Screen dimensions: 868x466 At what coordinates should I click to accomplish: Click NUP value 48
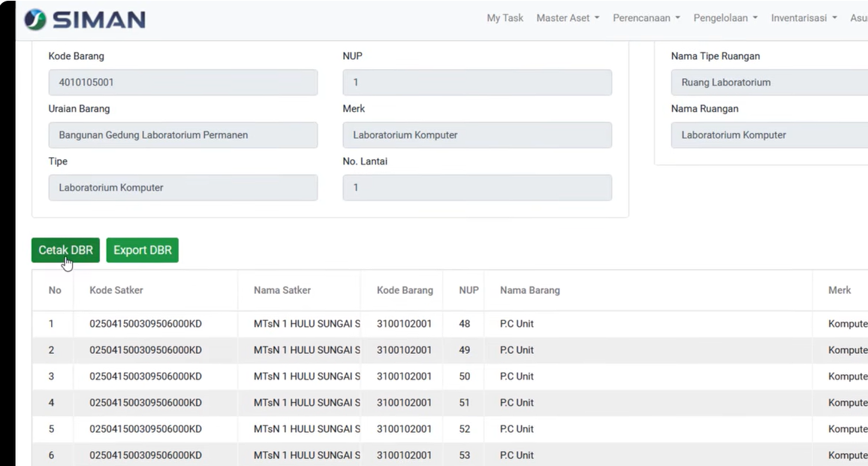465,324
